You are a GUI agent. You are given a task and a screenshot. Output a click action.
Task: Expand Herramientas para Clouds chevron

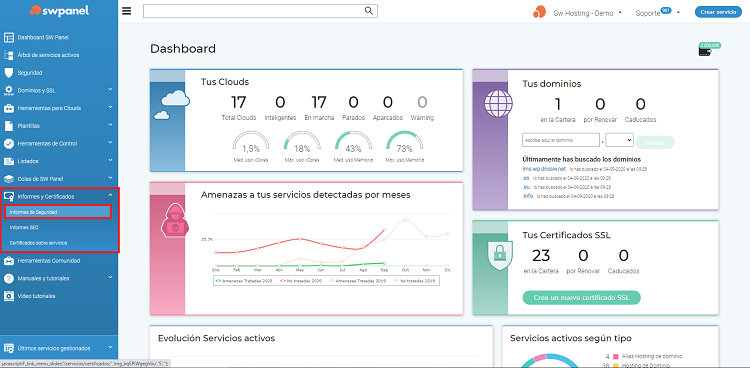[110, 107]
